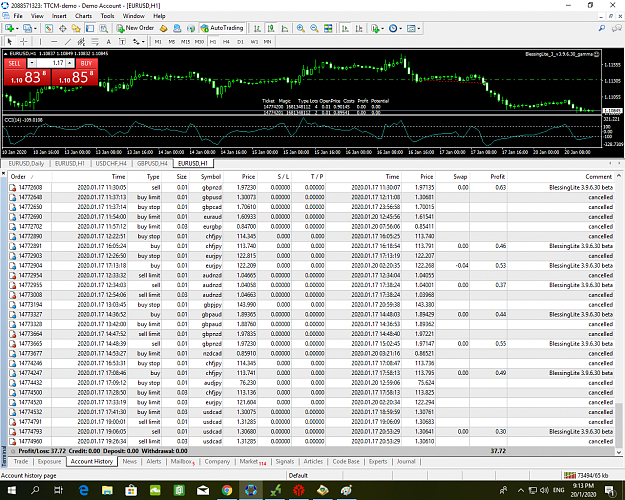
Task: Decrease trade volume with down arrow
Action: pos(32,63)
